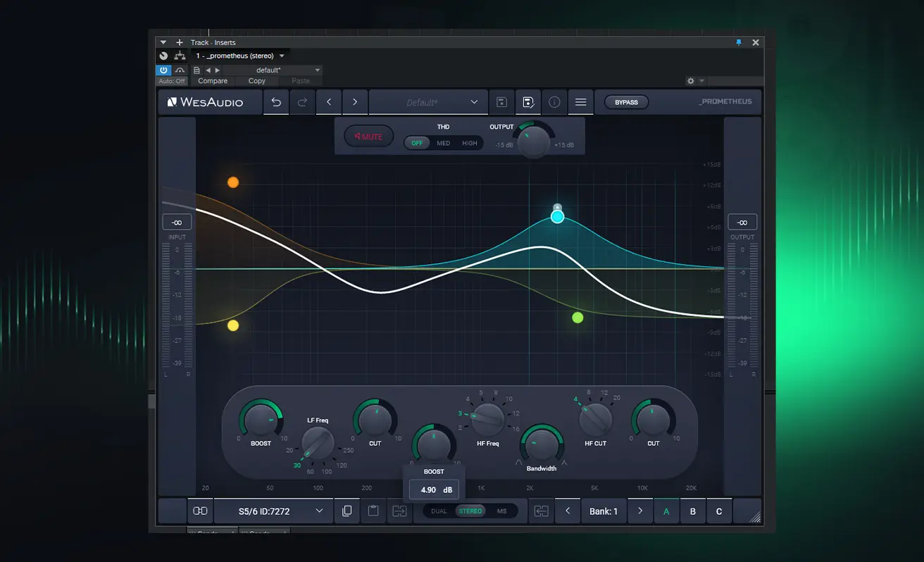Screen dimensions: 924x562
Task: Click the host next preset triangle
Action: pyautogui.click(x=217, y=70)
